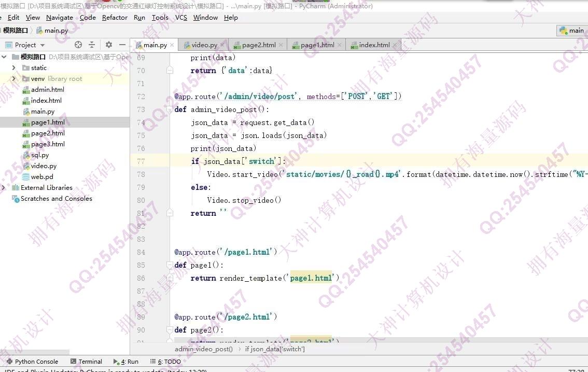Open the Tools menu
The width and height of the screenshot is (588, 372).
[x=160, y=18]
